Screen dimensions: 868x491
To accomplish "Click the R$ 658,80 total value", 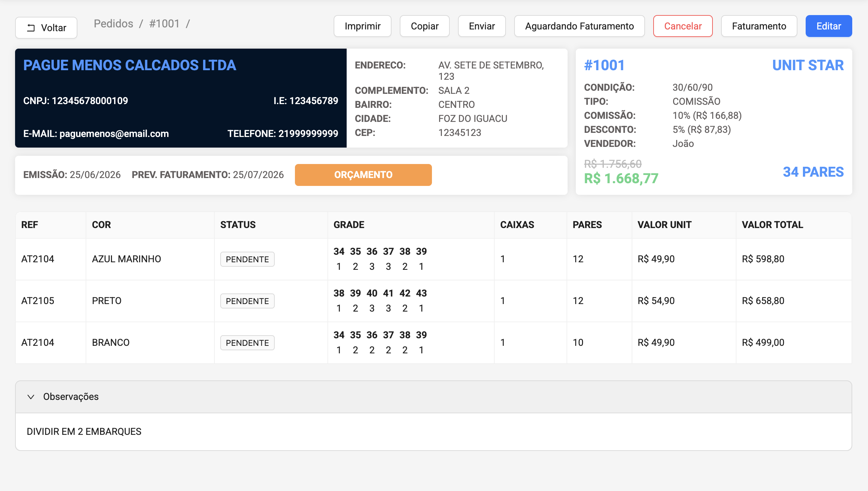I will tap(763, 301).
